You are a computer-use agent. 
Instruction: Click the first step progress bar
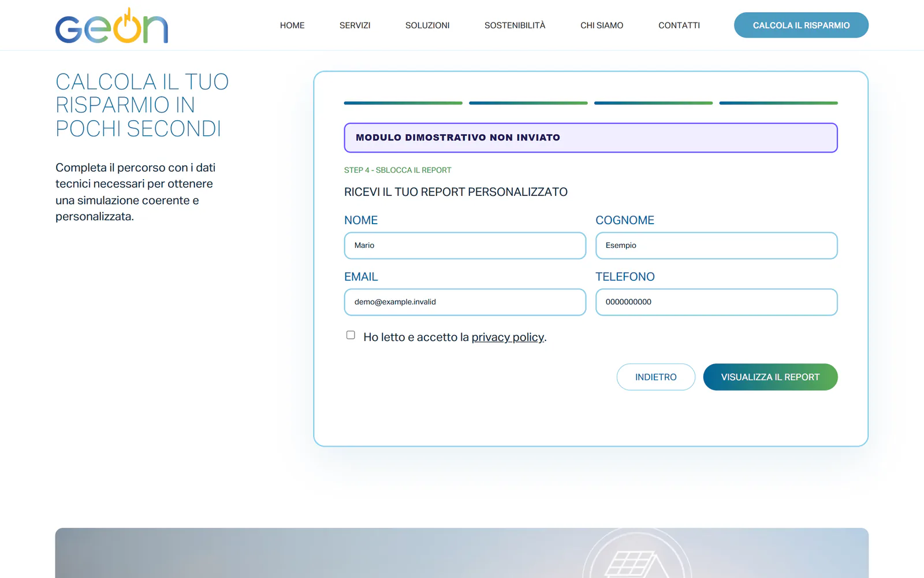[403, 103]
